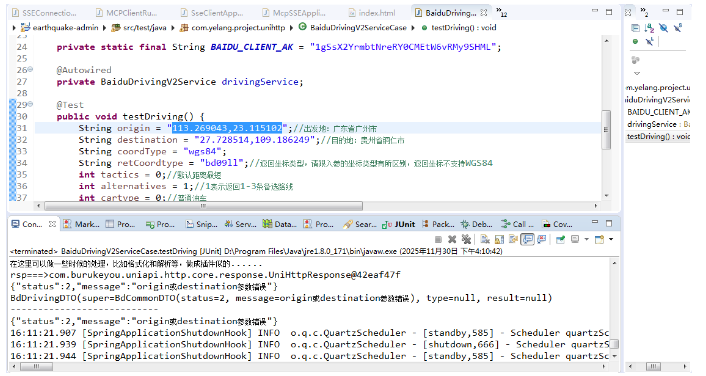Expand arrow after src/test/java in breadcrumb
The image size is (706, 376).
point(172,28)
